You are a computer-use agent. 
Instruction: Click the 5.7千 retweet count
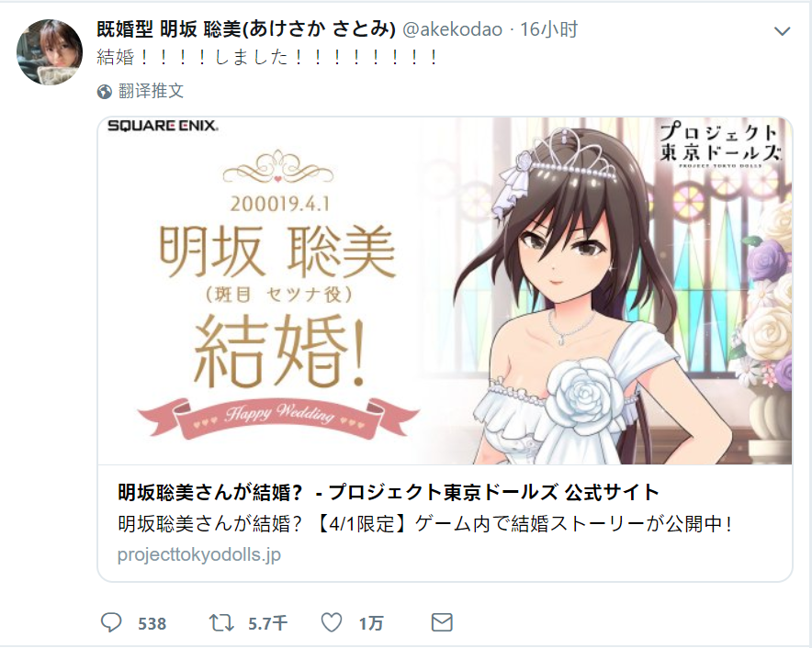pos(267,623)
